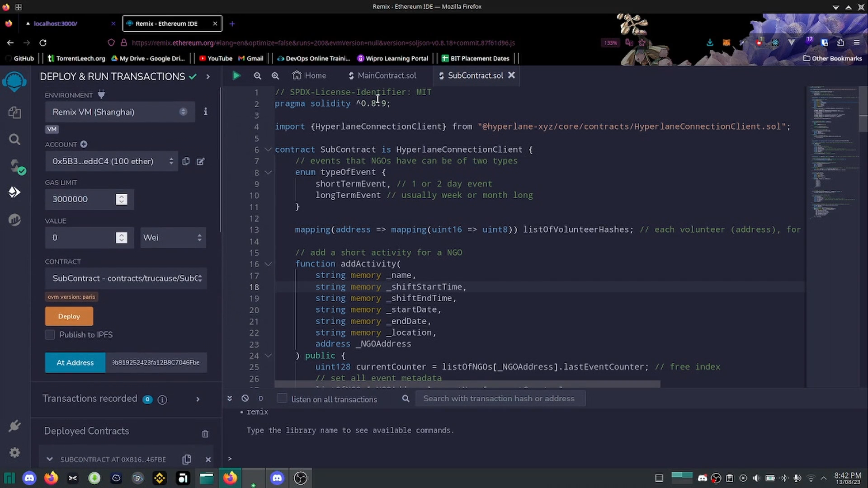Fold enum typeOfEvent at line 8

pos(268,172)
